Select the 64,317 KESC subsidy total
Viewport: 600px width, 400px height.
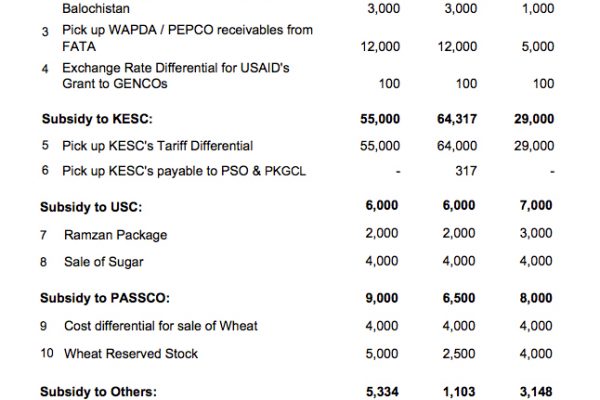[x=457, y=119]
